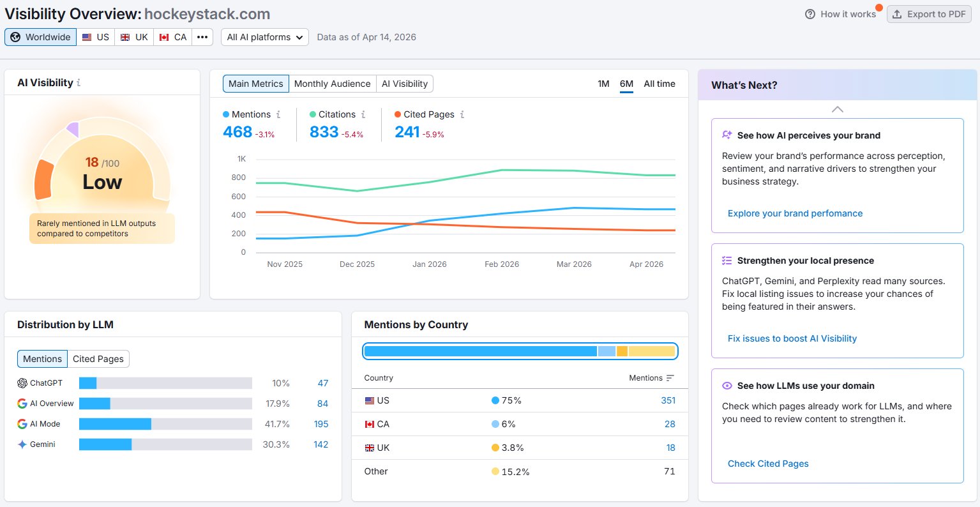The height and width of the screenshot is (507, 980).
Task: Select the Worldwide region filter
Action: click(x=41, y=37)
